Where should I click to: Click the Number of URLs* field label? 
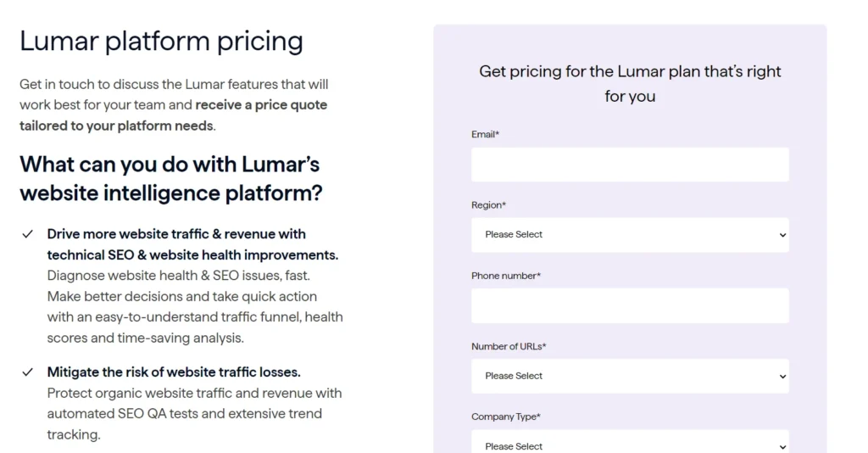click(x=509, y=347)
